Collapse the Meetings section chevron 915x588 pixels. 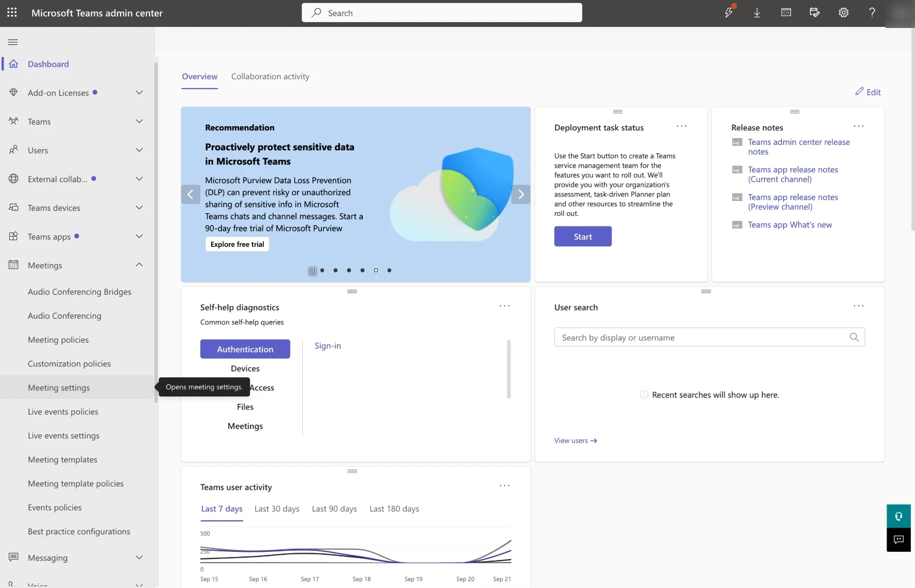coord(139,265)
